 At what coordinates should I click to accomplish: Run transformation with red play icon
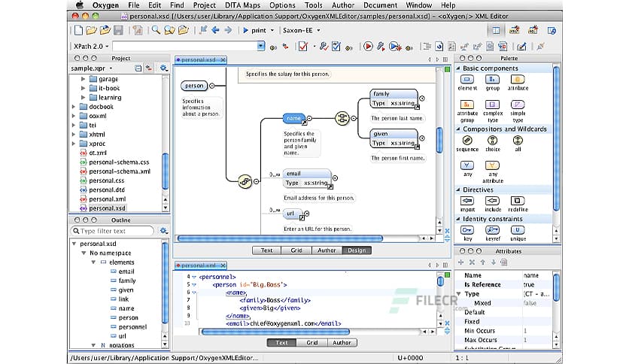click(x=368, y=47)
